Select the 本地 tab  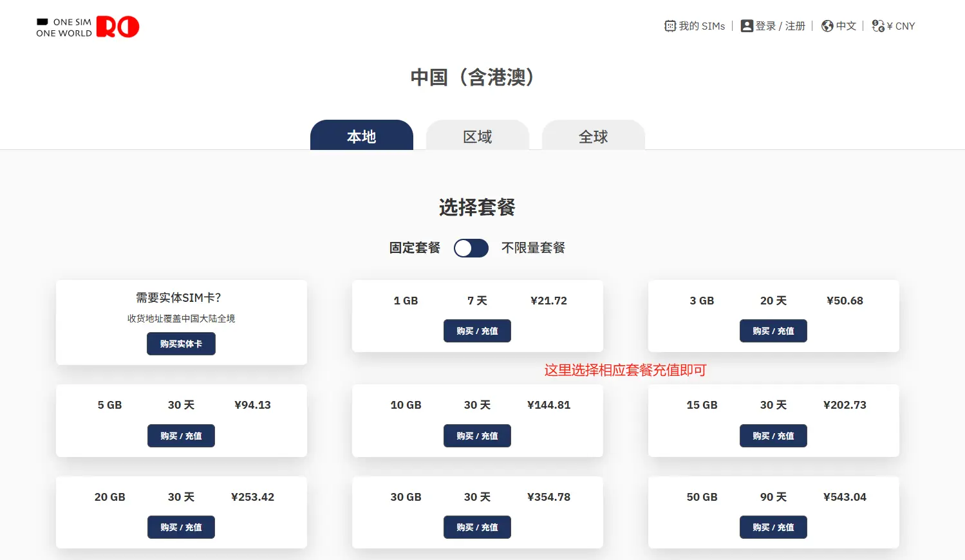point(361,136)
